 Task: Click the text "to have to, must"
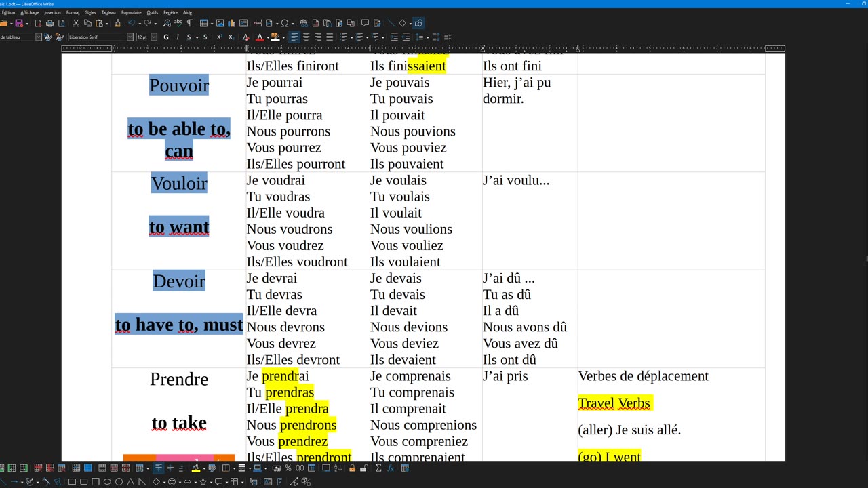tap(179, 325)
